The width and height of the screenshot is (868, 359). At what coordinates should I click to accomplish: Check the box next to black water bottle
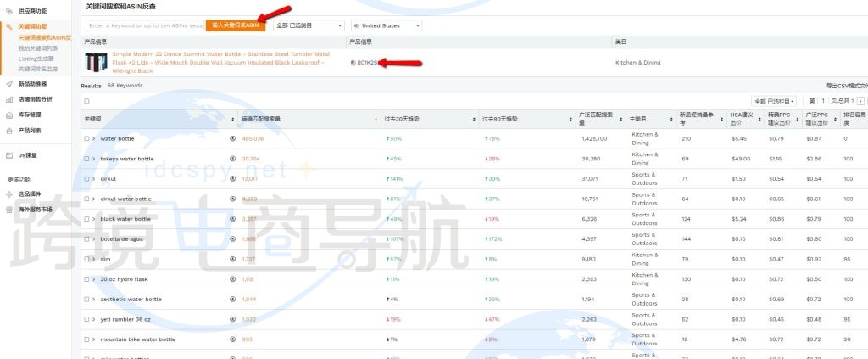point(86,219)
